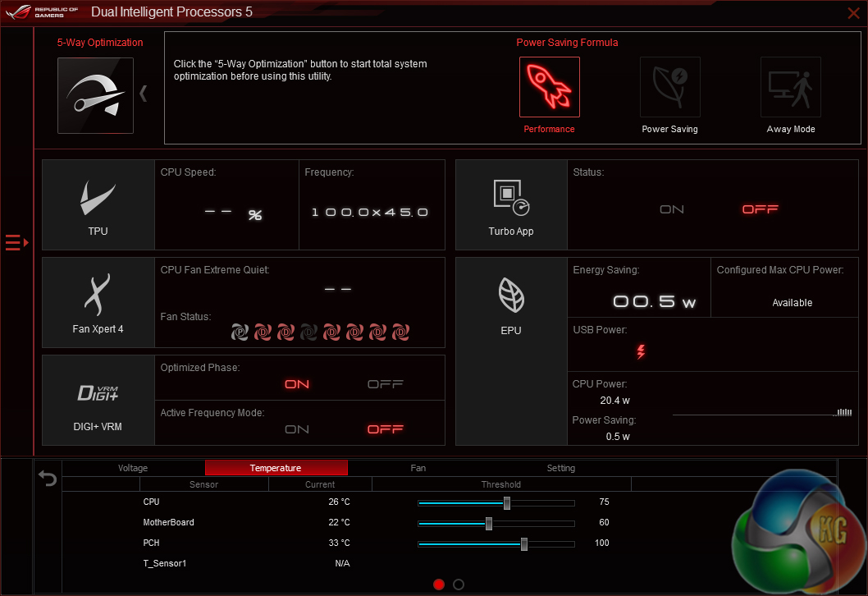The image size is (868, 596).
Task: Click the MotherBoard temperature 22 °C
Action: point(339,522)
